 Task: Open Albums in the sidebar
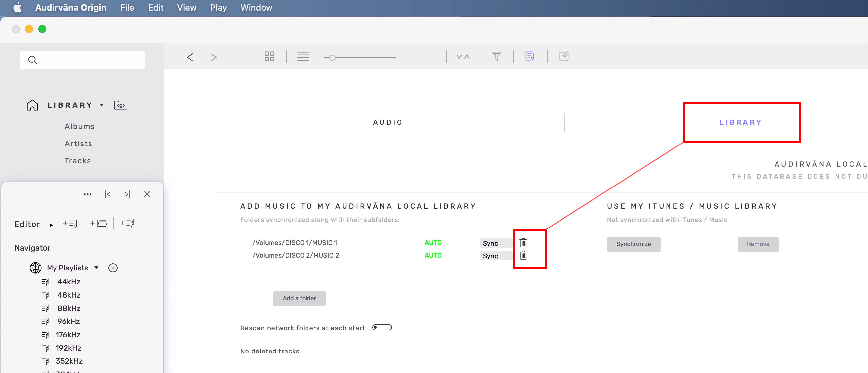[x=80, y=126]
